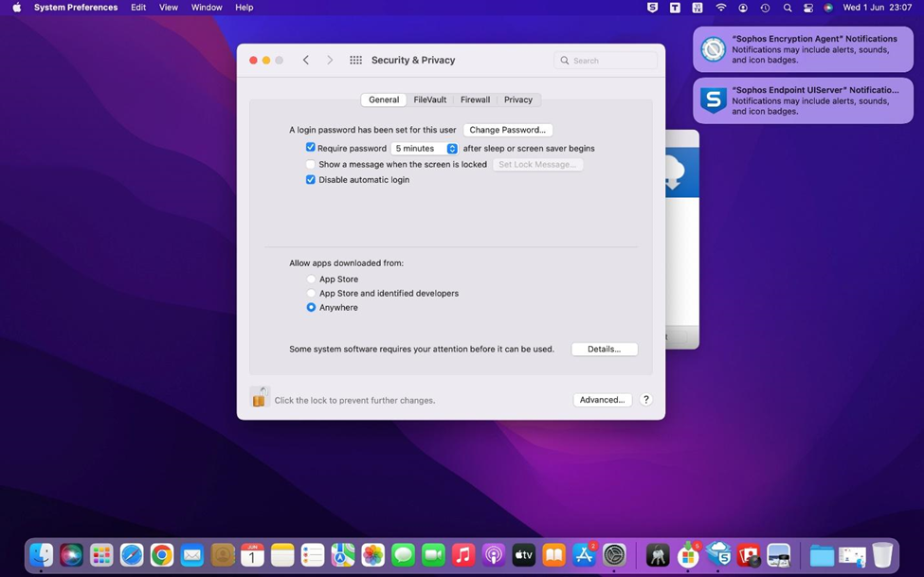Toggle the Require password checkbox

pyautogui.click(x=311, y=148)
